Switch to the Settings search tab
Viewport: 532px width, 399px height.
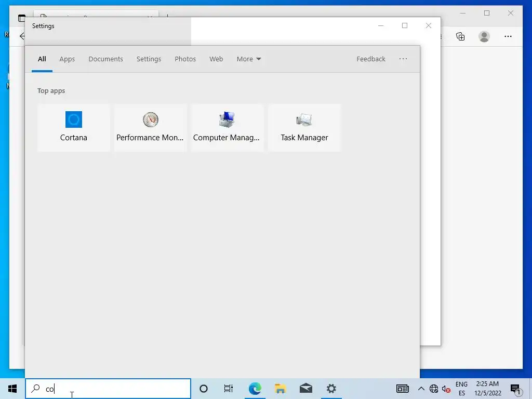(149, 59)
